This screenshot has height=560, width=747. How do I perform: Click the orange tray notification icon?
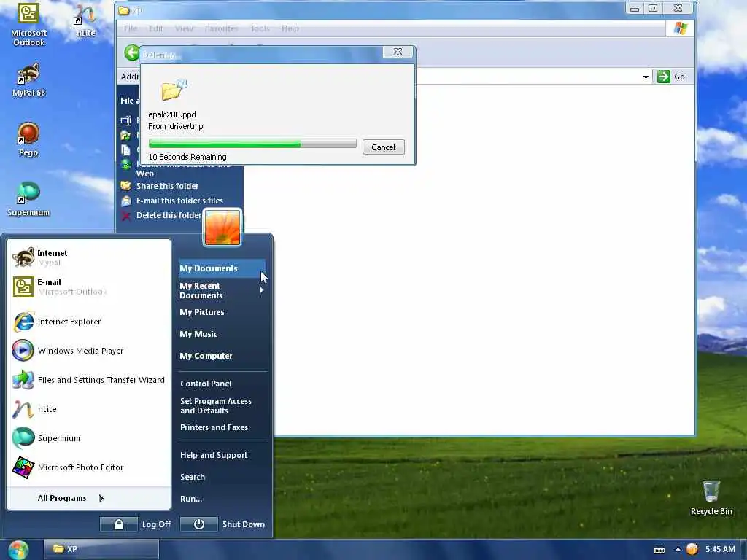point(692,550)
